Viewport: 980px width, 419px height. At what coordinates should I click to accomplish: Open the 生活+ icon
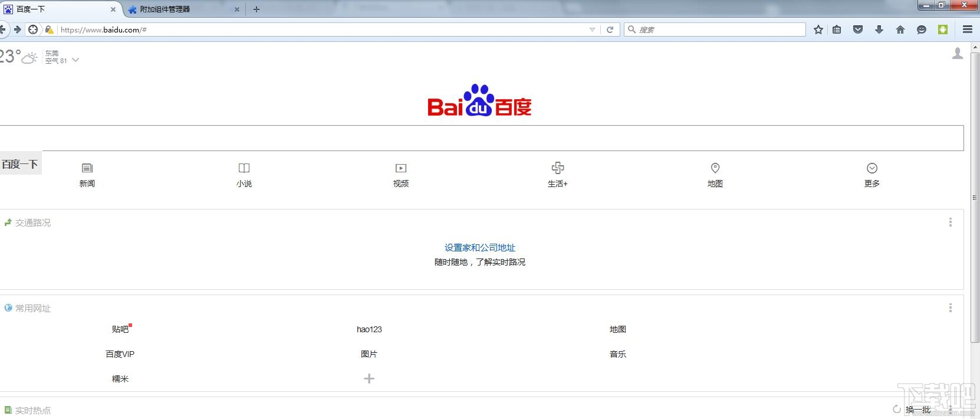click(558, 168)
